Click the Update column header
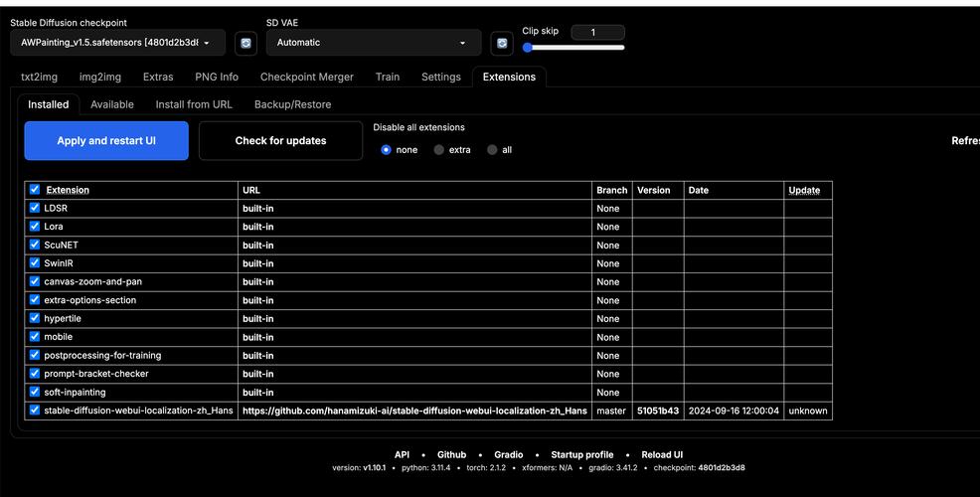The height and width of the screenshot is (497, 980). [804, 190]
